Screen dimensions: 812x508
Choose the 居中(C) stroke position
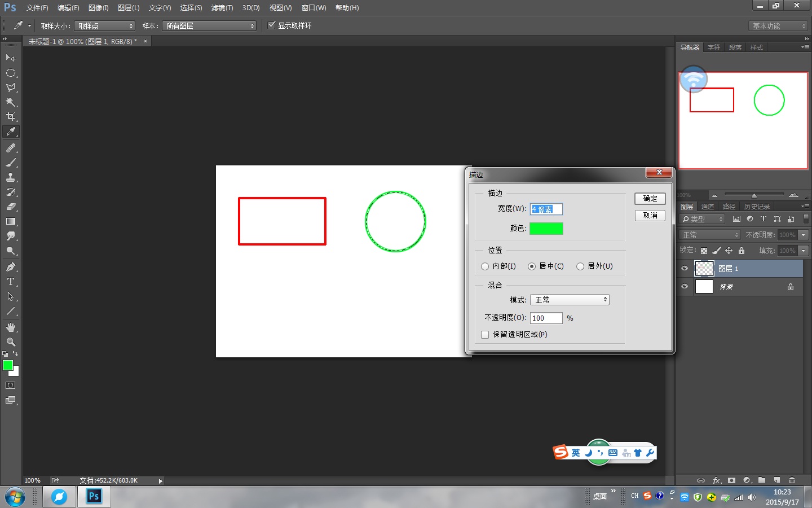click(x=532, y=266)
